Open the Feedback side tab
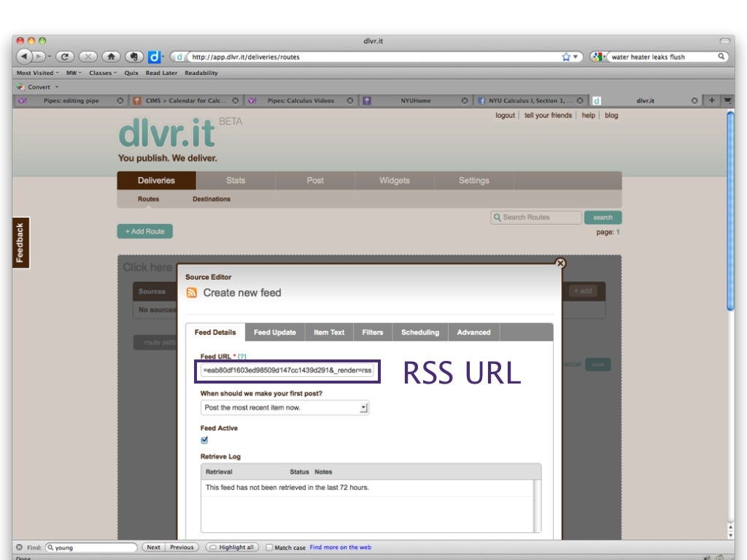Image resolution: width=747 pixels, height=560 pixels. (x=20, y=243)
